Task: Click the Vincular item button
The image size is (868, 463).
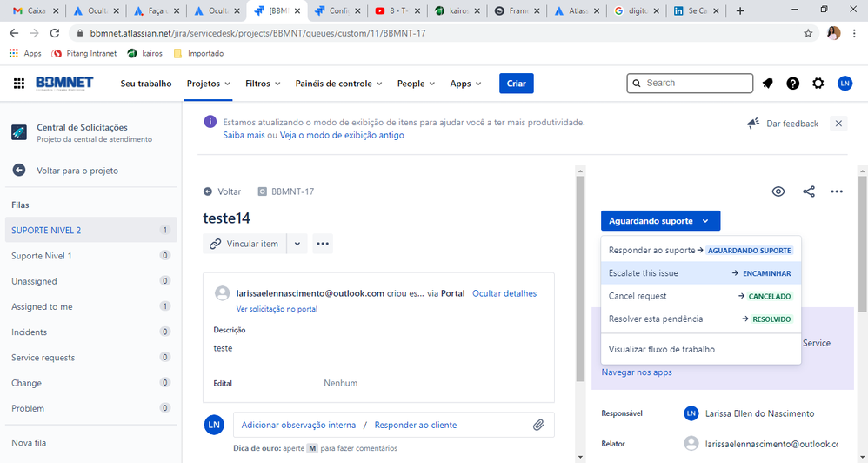Action: [x=244, y=244]
